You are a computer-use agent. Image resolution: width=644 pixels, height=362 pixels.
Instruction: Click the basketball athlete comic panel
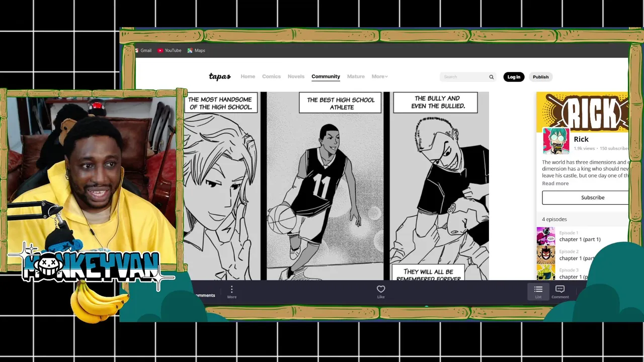coord(325,186)
